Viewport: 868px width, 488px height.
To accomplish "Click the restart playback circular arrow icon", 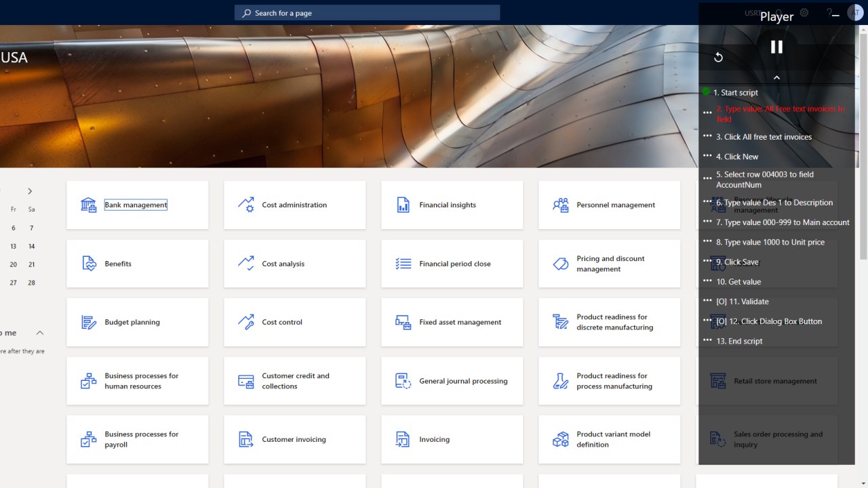I will [x=719, y=58].
